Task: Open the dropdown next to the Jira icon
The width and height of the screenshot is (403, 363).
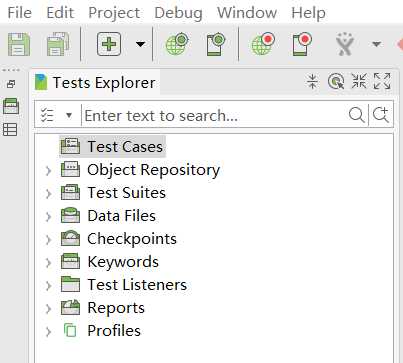Action: (376, 44)
